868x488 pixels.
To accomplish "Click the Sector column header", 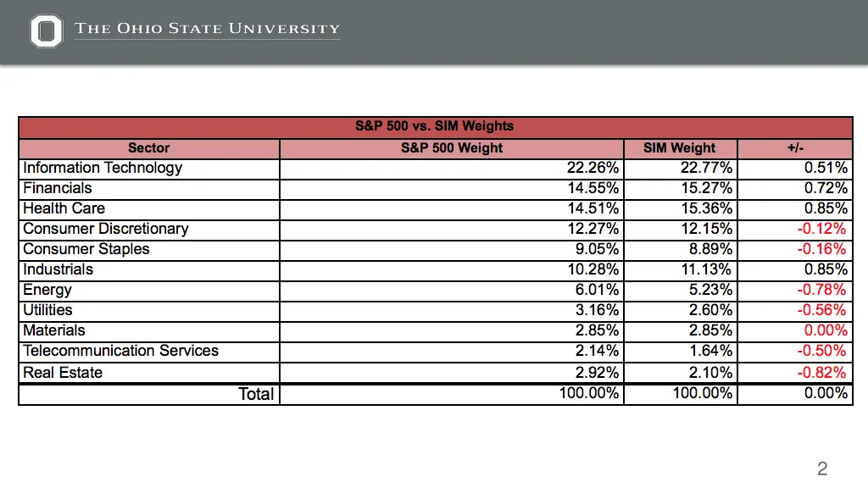I will pyautogui.click(x=149, y=148).
